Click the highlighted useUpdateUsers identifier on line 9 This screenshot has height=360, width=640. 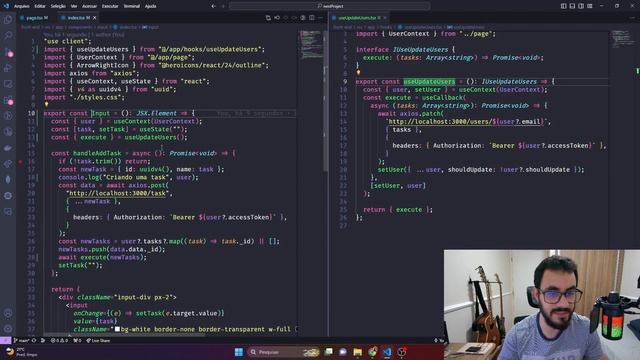click(x=429, y=82)
